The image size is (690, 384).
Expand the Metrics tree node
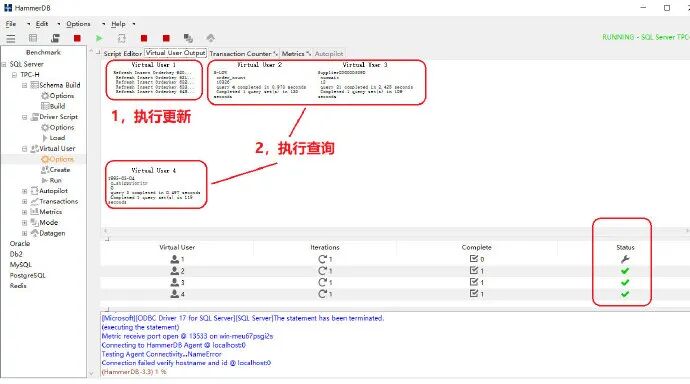[x=25, y=212]
